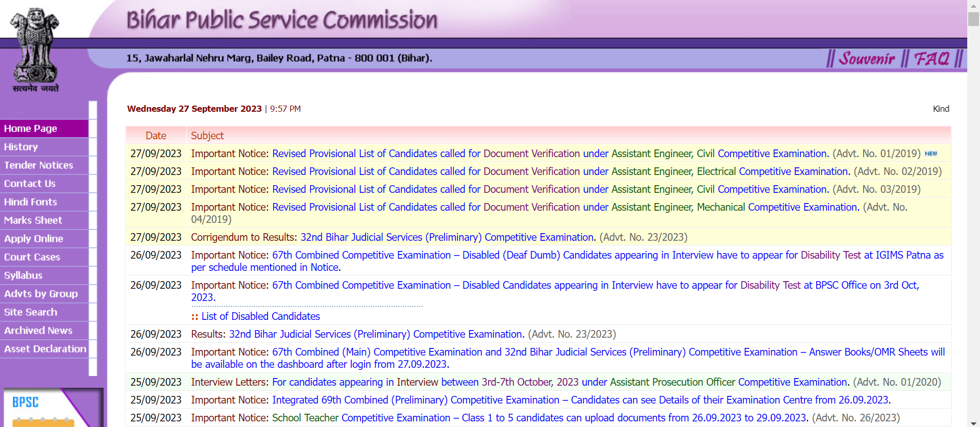980x427 pixels.
Task: Open Asset Declaration page
Action: [x=45, y=349]
